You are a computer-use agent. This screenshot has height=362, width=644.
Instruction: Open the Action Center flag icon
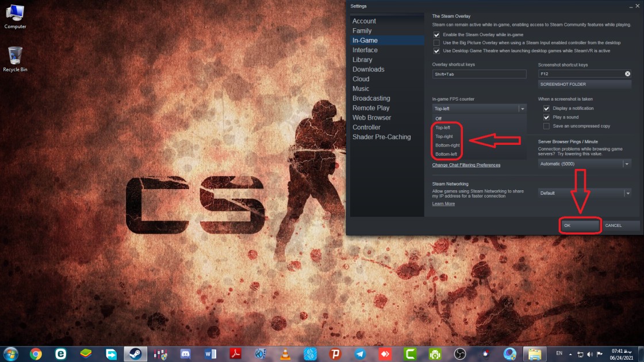coord(600,354)
